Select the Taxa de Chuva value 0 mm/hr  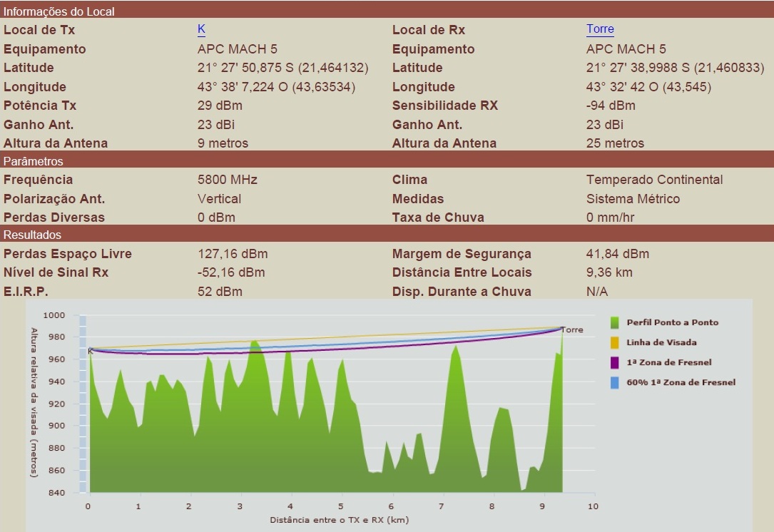[x=610, y=218]
